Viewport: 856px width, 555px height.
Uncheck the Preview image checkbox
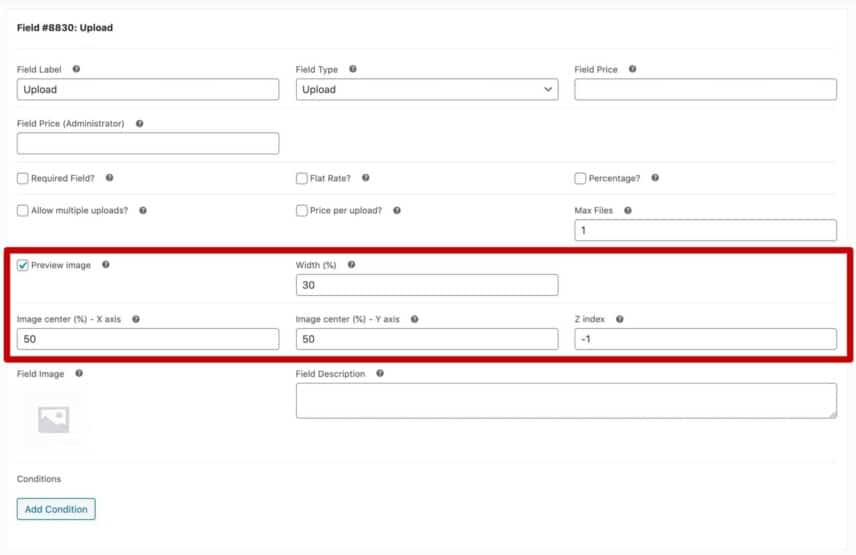coord(22,265)
